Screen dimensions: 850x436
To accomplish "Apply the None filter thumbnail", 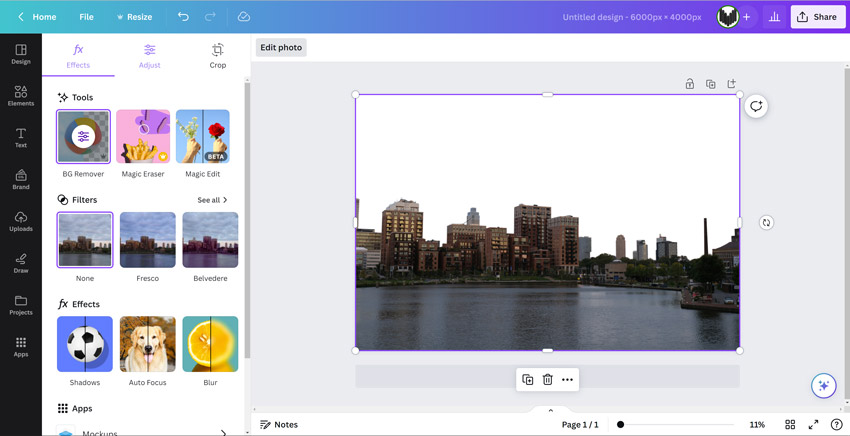I will point(85,240).
